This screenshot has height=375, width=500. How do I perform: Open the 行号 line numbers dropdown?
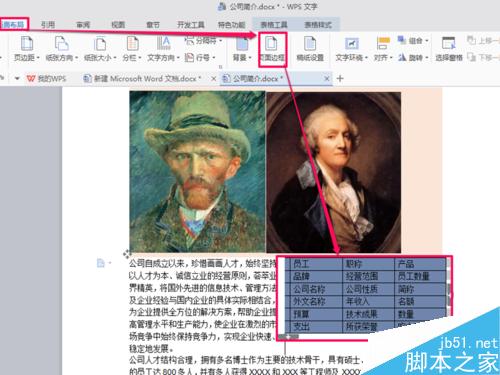[x=200, y=58]
